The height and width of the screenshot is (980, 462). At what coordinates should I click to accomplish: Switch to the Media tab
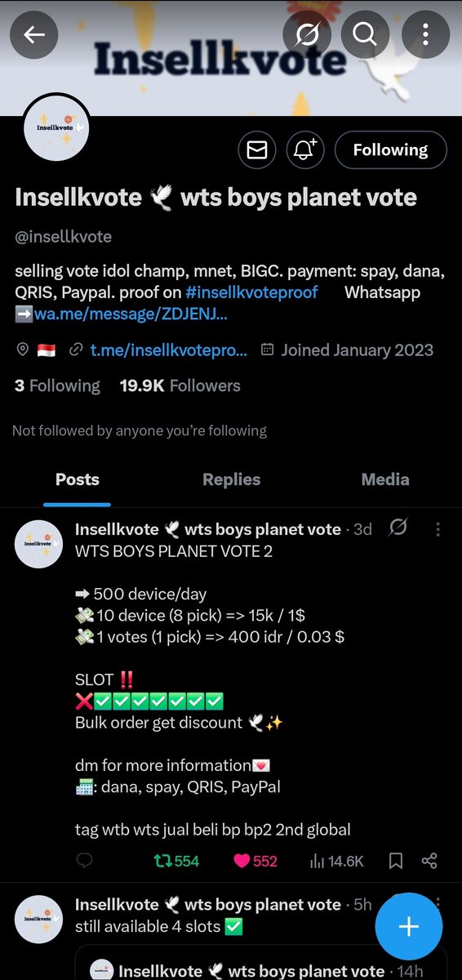[x=385, y=480]
